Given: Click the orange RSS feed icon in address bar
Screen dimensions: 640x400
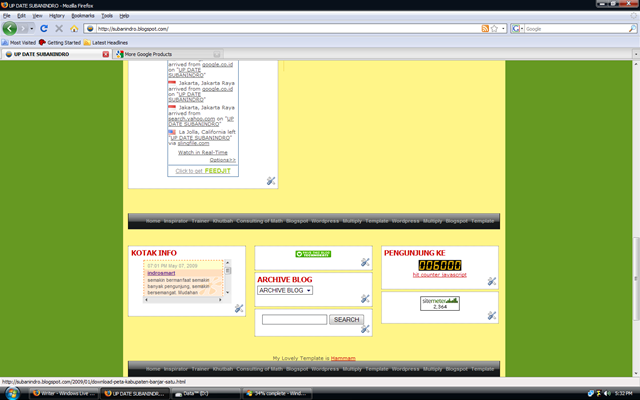Looking at the screenshot, I should [485, 29].
